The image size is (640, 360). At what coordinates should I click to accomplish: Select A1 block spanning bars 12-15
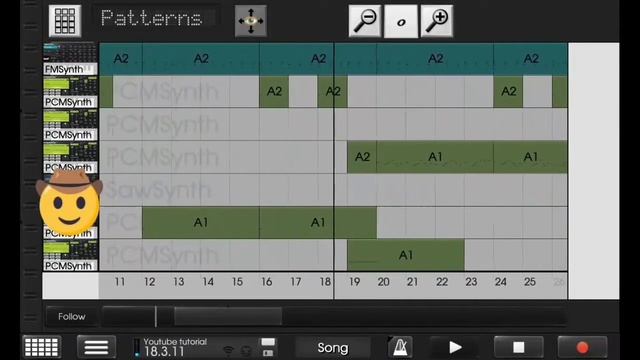click(201, 222)
